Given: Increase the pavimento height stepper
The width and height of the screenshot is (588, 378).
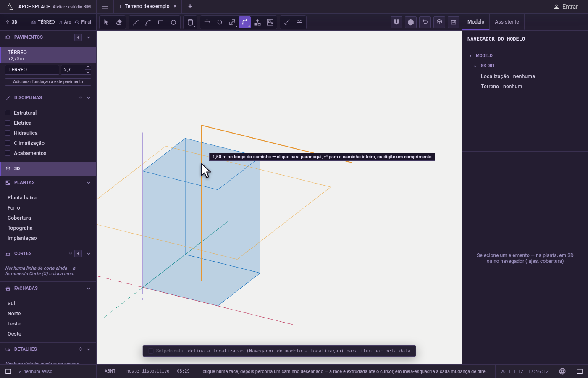Looking at the screenshot, I should [x=88, y=67].
